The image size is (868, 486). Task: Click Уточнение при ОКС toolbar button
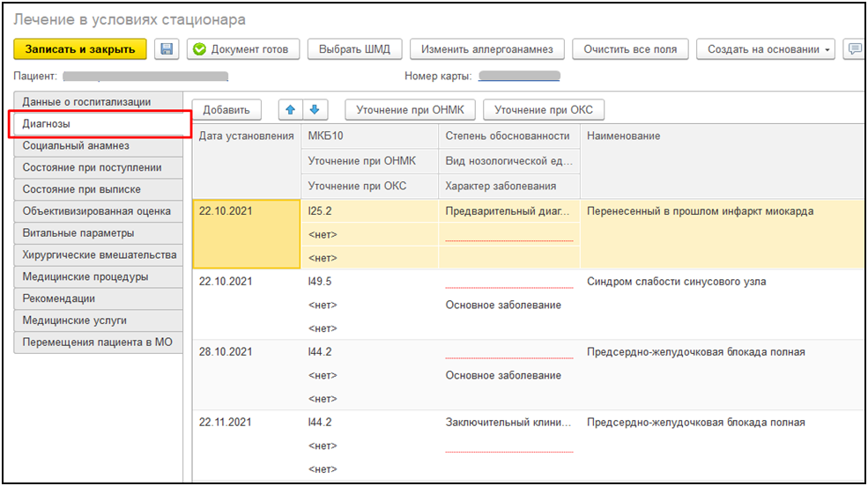click(543, 110)
